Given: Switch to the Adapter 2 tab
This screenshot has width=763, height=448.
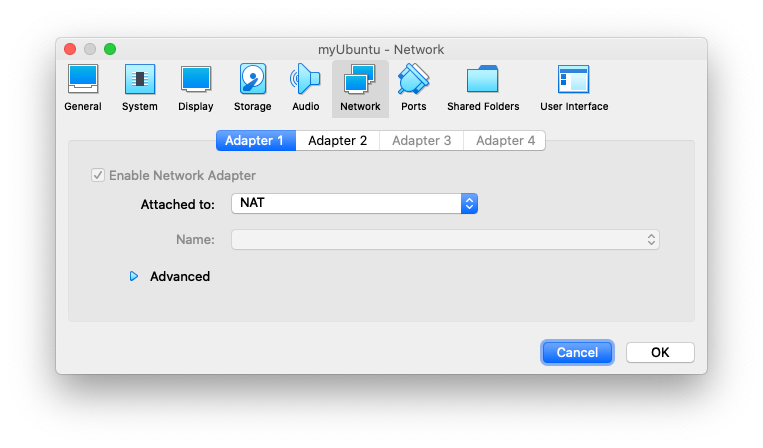Looking at the screenshot, I should (x=338, y=141).
